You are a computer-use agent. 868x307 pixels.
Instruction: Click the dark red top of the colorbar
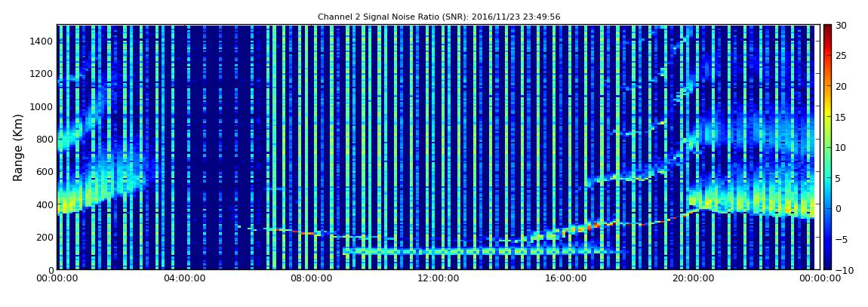(x=827, y=29)
